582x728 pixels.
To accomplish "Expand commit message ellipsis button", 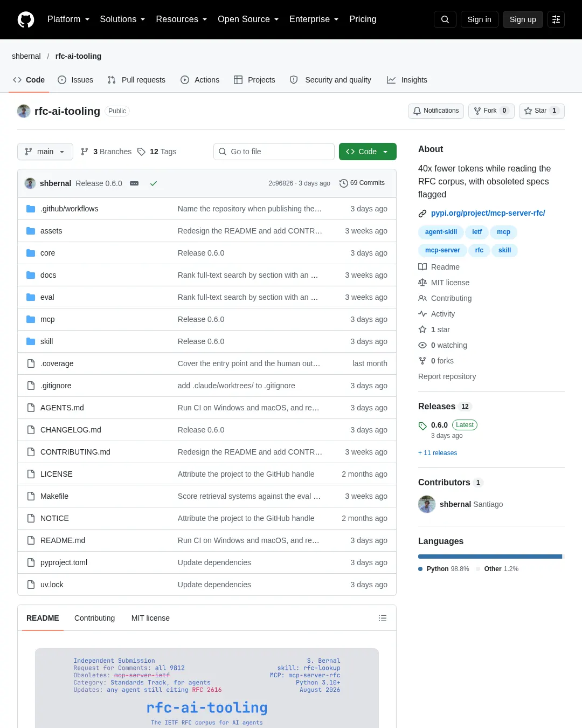I will click(x=134, y=183).
